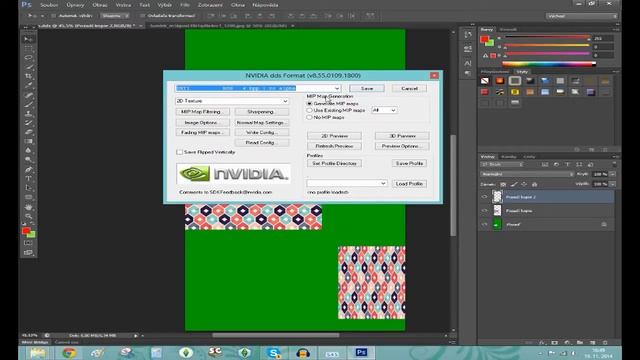Select Generate MIP maps radio button

[x=309, y=104]
